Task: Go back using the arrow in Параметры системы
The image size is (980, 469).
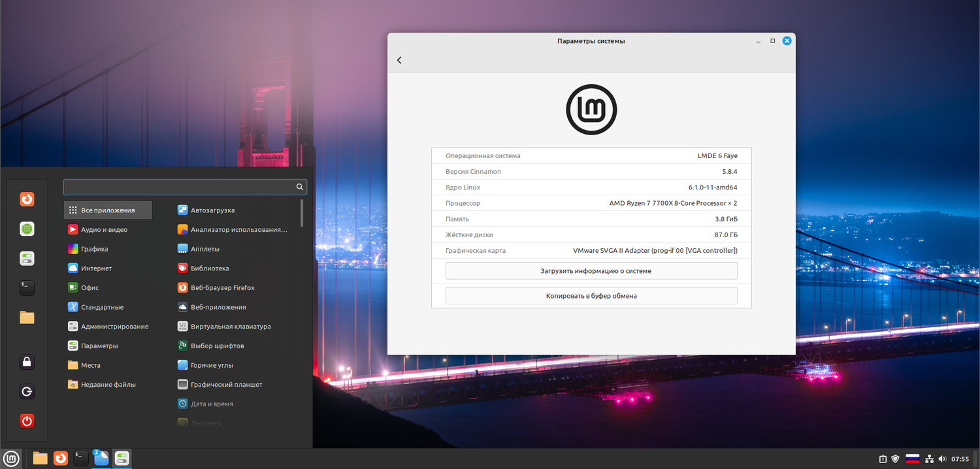Action: [399, 60]
